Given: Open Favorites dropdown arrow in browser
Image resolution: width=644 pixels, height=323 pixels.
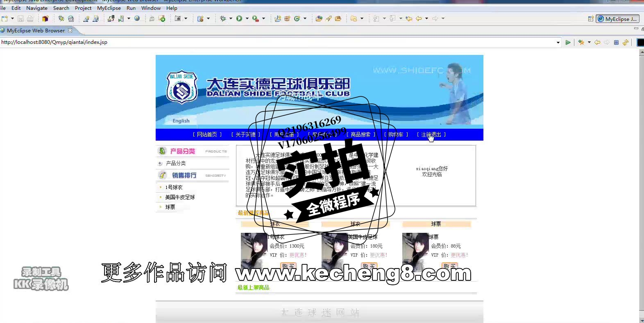Looking at the screenshot, I should coord(589,42).
